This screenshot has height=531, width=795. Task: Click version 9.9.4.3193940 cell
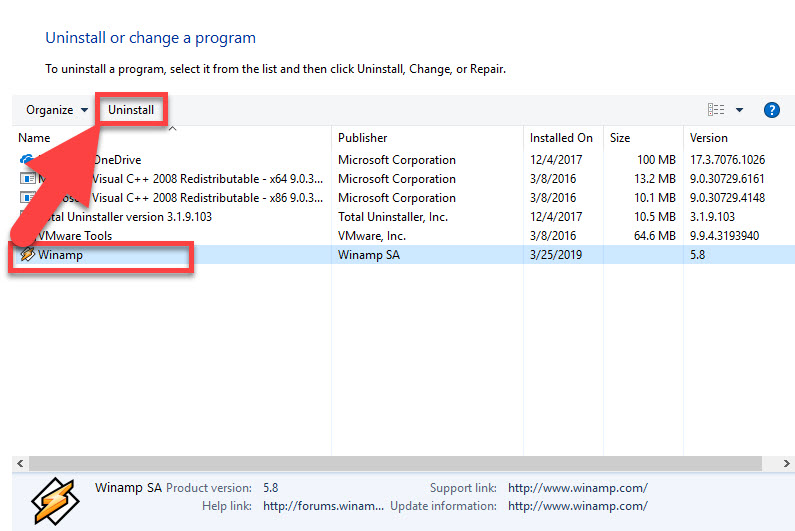724,236
